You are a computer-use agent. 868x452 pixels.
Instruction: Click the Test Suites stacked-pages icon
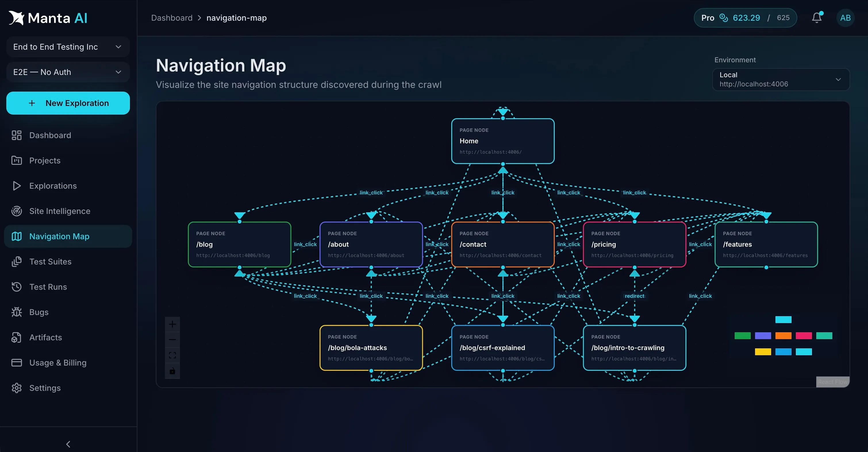[x=16, y=262]
